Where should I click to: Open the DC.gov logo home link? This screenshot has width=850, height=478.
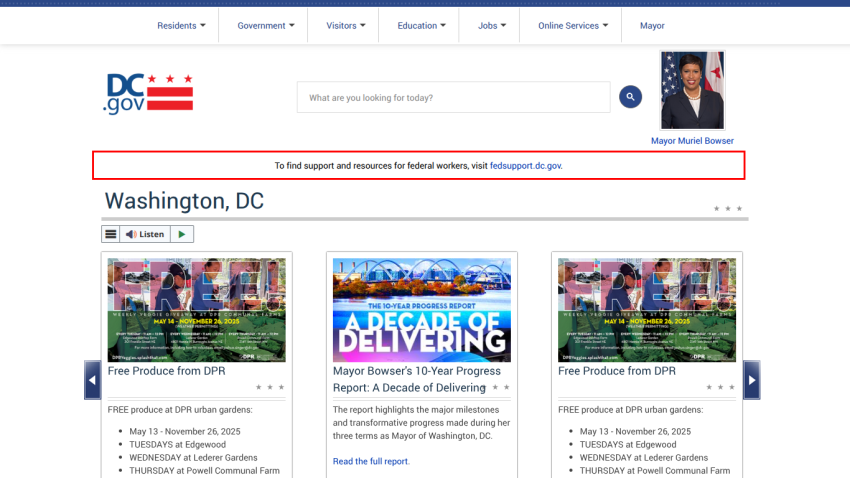[x=148, y=94]
